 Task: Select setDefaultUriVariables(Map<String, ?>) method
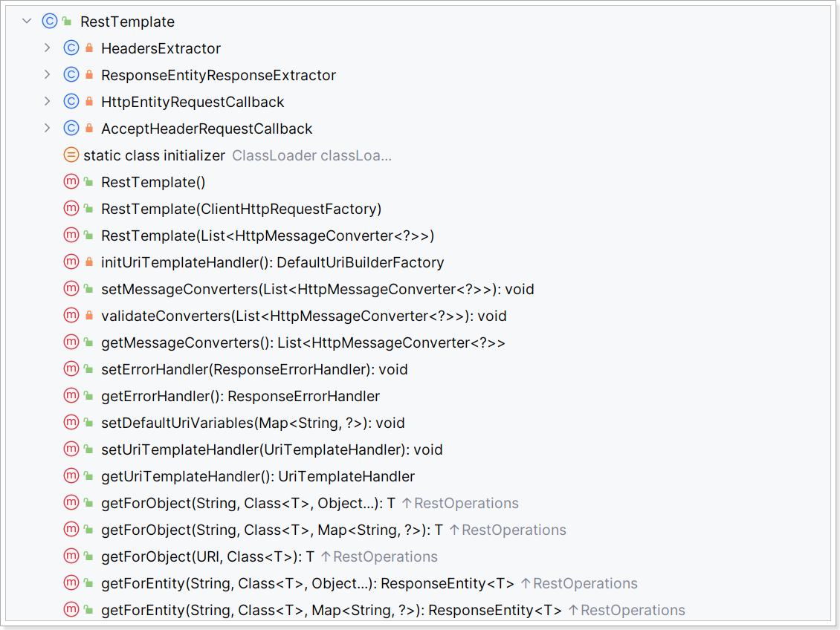(253, 423)
